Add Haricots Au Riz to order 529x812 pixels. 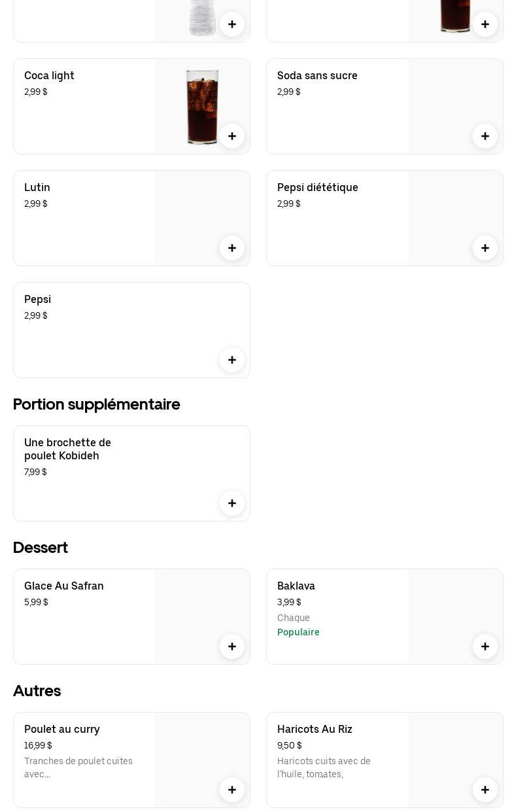(485, 790)
